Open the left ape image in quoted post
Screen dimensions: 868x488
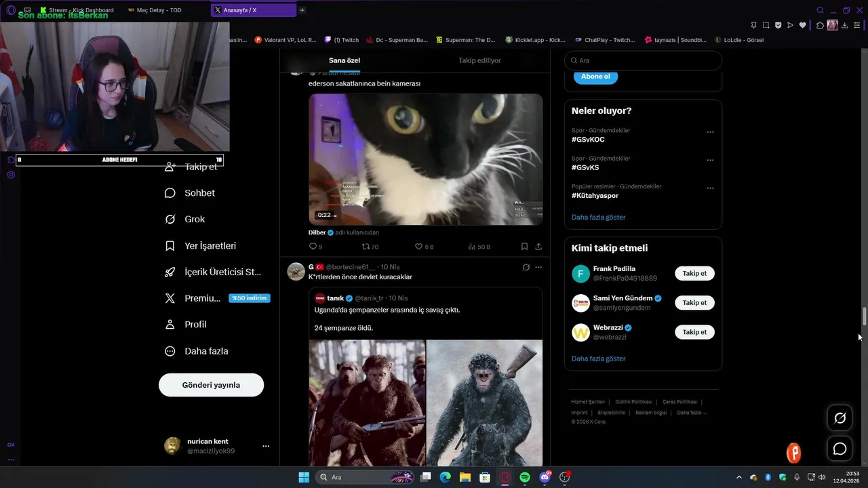point(368,403)
